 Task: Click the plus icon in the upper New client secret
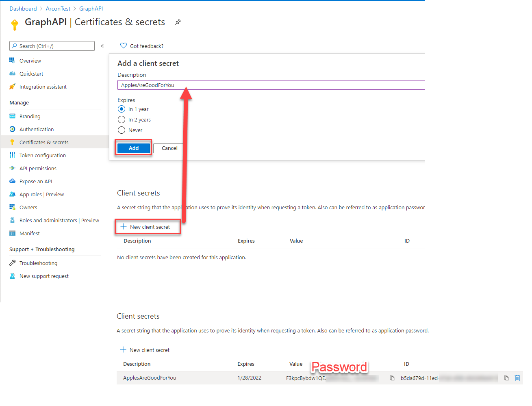(124, 226)
